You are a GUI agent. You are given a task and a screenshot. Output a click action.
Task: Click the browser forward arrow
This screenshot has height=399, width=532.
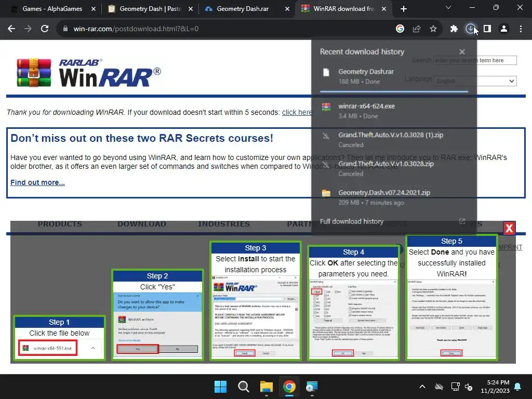28,29
